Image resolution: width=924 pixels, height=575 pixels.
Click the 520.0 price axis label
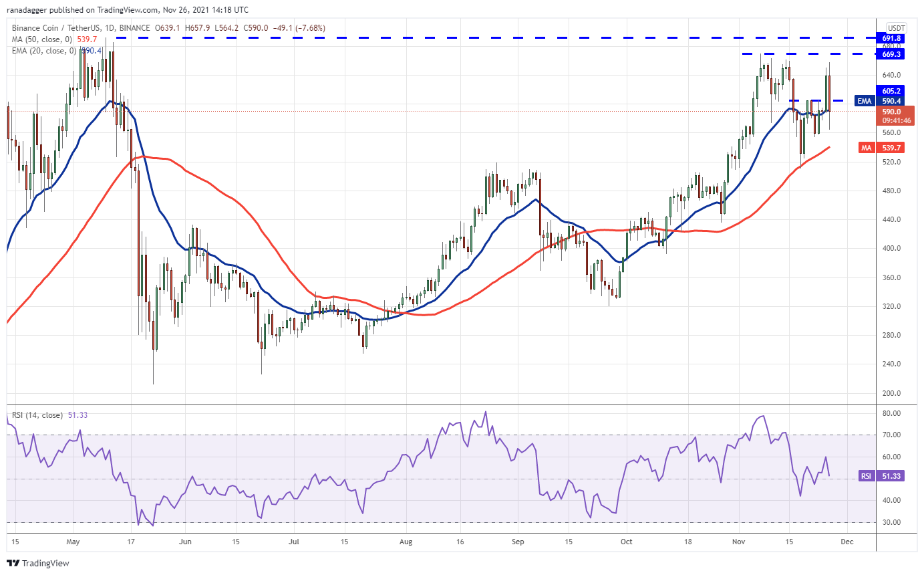[891, 162]
